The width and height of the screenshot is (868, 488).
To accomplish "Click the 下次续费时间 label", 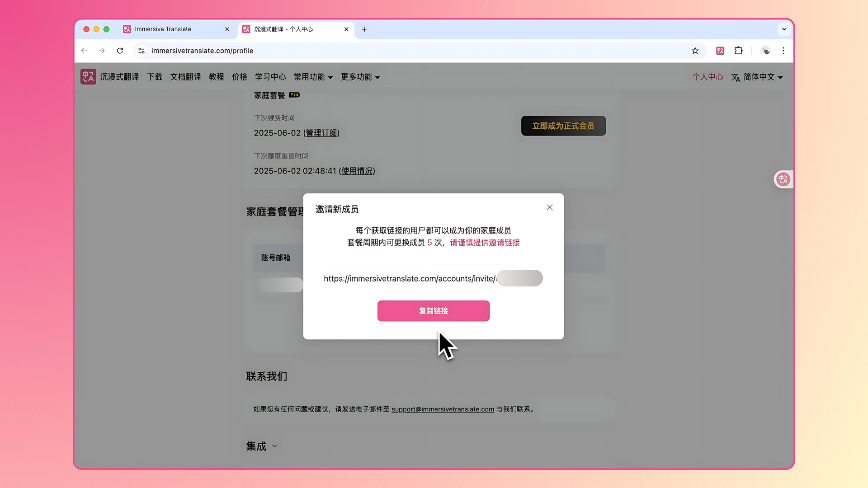I will (274, 117).
